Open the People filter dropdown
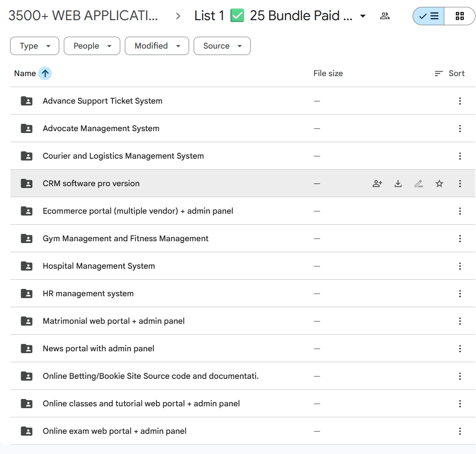Image resolution: width=476 pixels, height=454 pixels. [x=92, y=46]
